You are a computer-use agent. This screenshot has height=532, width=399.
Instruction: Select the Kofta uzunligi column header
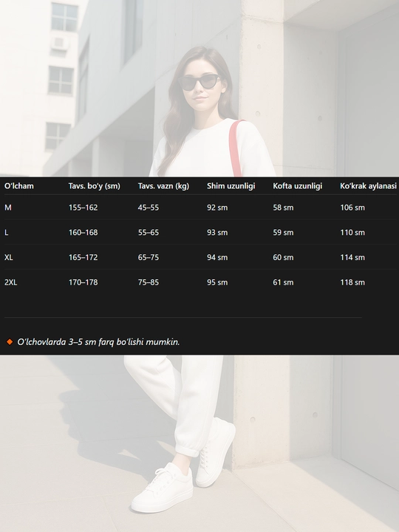[298, 186]
